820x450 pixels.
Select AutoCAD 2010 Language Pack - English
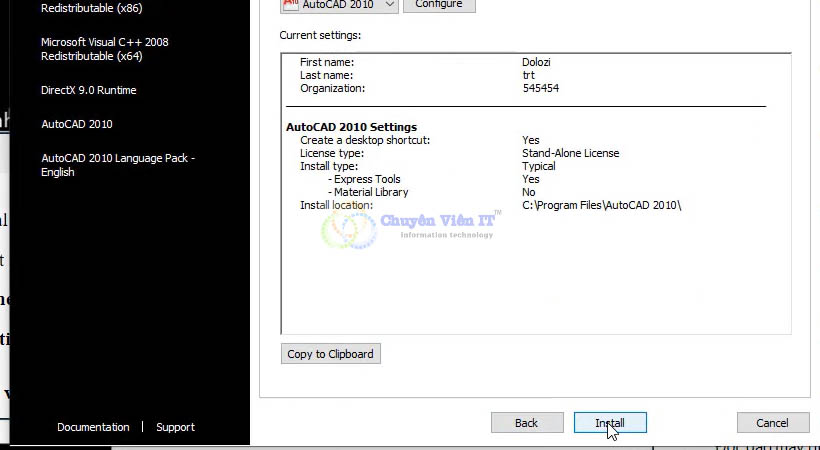click(x=117, y=165)
